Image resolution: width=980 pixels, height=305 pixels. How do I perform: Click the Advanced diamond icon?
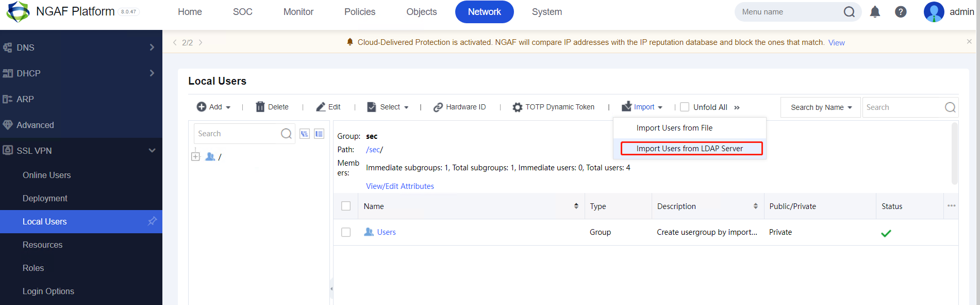pyautogui.click(x=8, y=125)
